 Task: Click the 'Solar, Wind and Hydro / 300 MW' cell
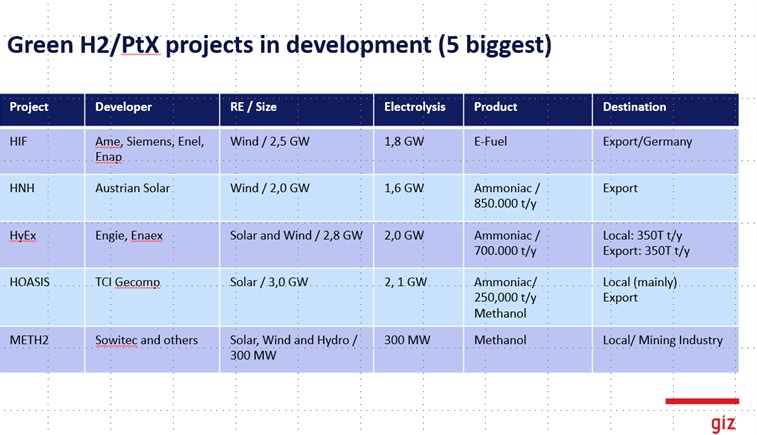[x=296, y=350]
